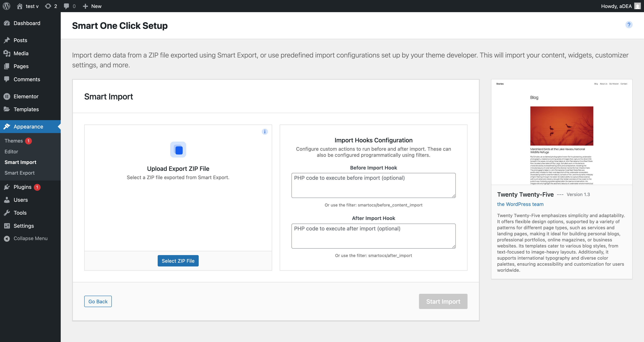The width and height of the screenshot is (644, 342).
Task: Expand the New content menu
Action: pyautogui.click(x=92, y=6)
